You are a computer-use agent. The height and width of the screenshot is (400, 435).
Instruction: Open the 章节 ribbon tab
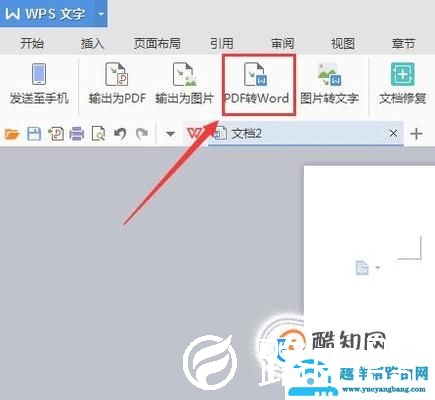coord(403,43)
